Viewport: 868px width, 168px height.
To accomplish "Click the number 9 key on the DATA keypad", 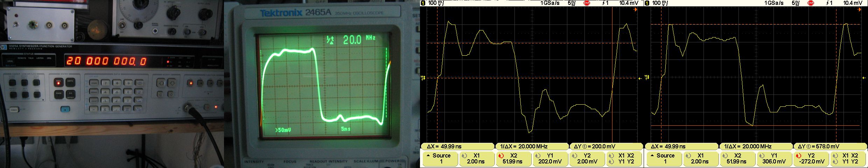I will (128, 83).
